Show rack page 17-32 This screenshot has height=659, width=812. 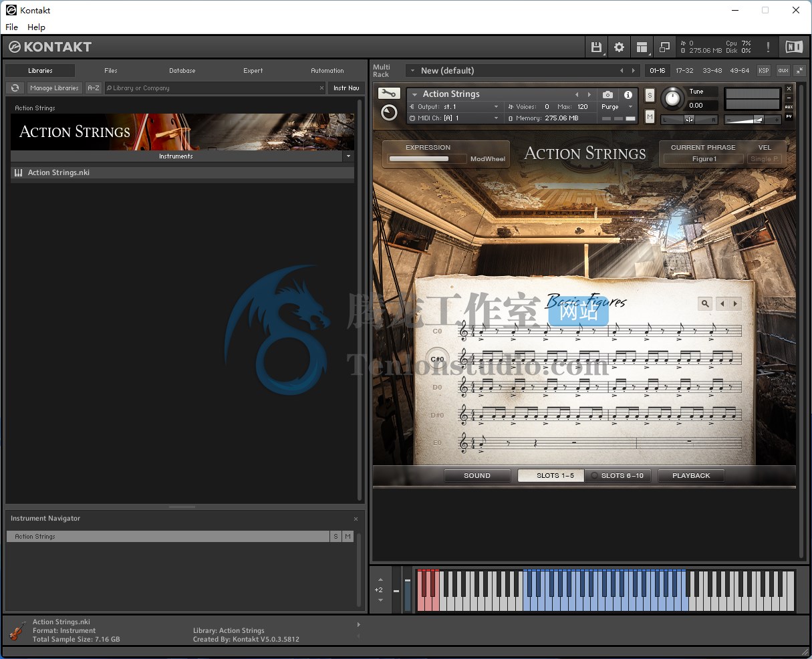point(684,70)
